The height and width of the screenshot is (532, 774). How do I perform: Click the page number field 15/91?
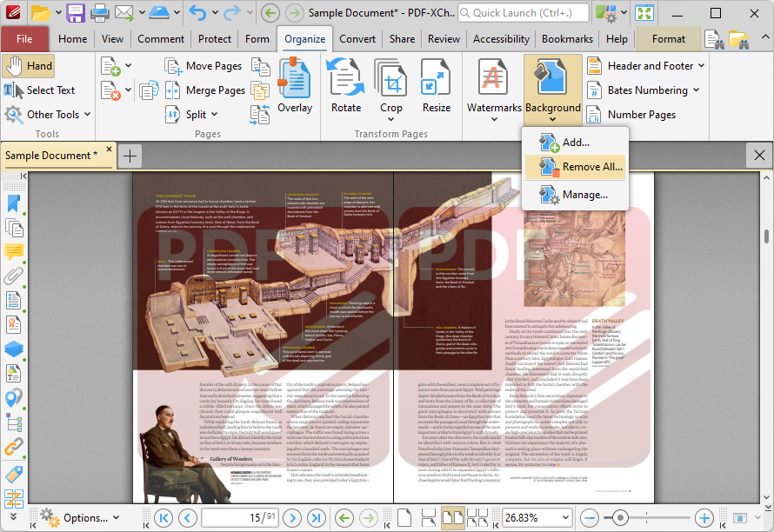pos(240,518)
